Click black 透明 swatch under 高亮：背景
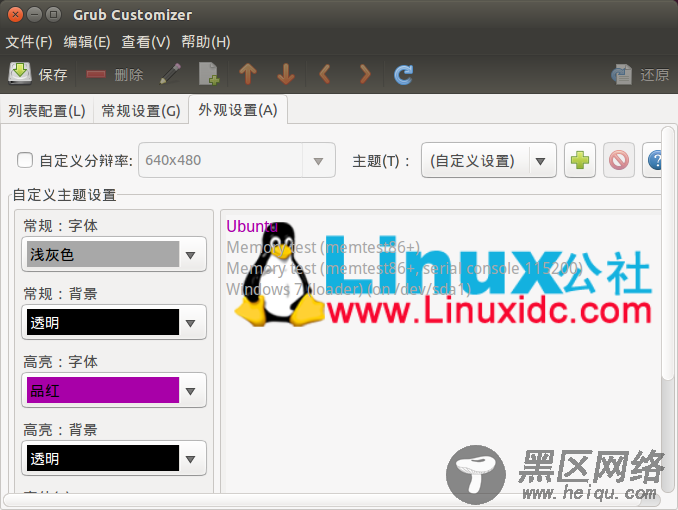The width and height of the screenshot is (678, 510). pyautogui.click(x=103, y=458)
